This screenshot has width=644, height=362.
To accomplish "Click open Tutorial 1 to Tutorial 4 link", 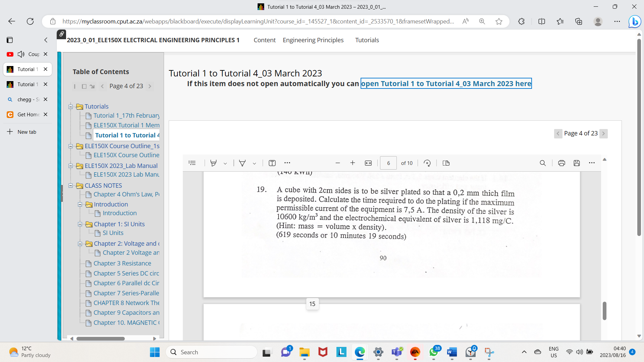I will [446, 84].
